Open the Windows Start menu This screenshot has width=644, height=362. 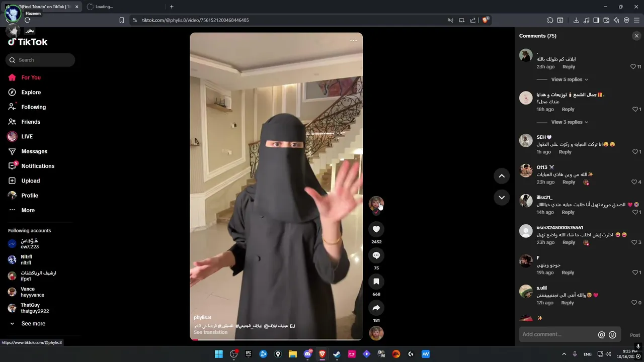point(219,354)
